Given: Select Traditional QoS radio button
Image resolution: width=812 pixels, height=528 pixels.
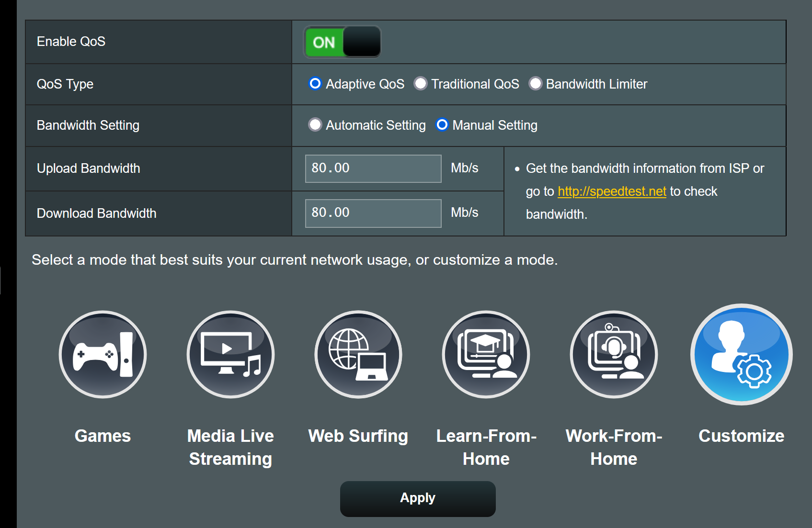Looking at the screenshot, I should coord(421,84).
